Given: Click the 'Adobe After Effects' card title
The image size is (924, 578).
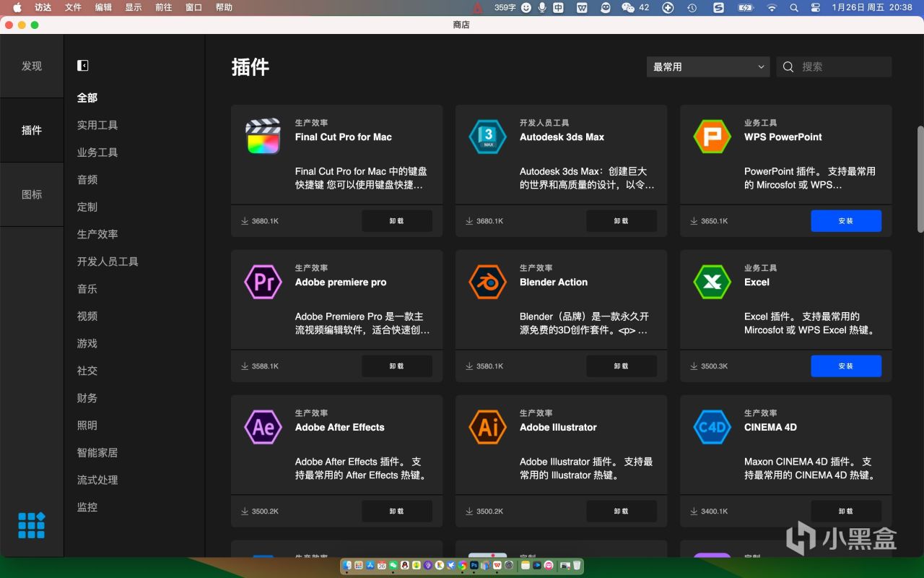Looking at the screenshot, I should (x=340, y=428).
